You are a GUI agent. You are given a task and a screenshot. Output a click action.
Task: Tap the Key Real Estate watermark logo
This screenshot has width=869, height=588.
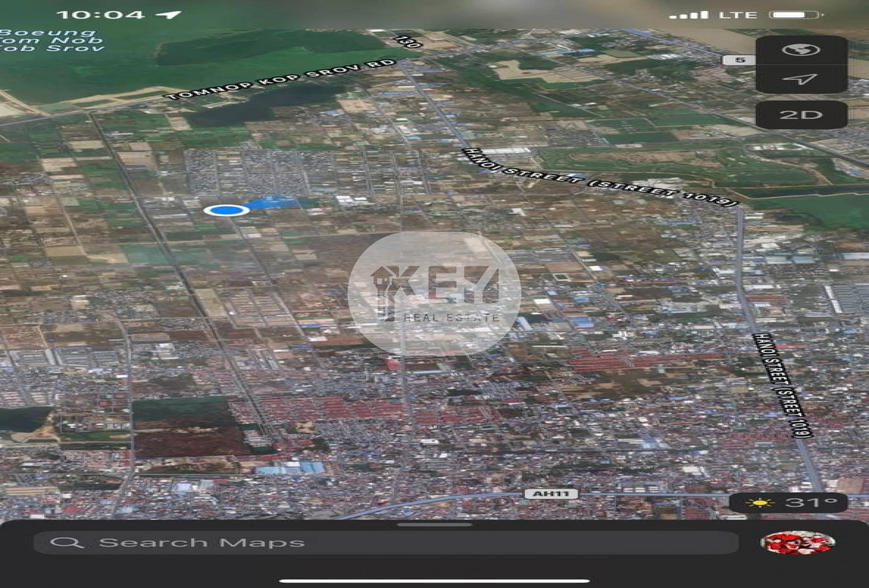(434, 294)
